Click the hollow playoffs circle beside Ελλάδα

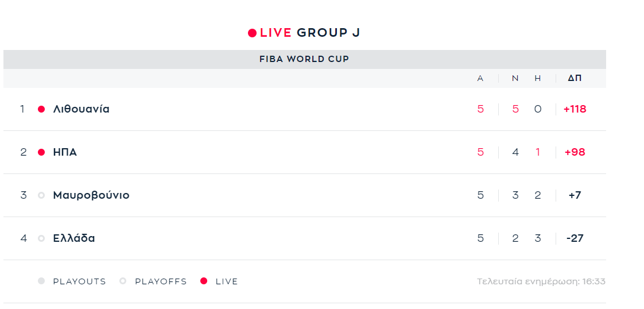(x=41, y=238)
